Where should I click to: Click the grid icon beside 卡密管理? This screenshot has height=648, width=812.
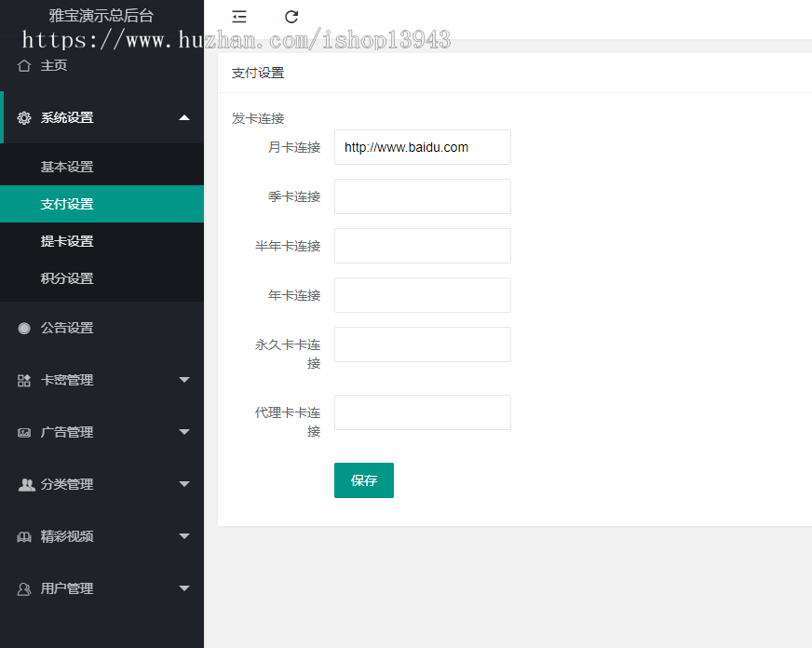coord(24,380)
